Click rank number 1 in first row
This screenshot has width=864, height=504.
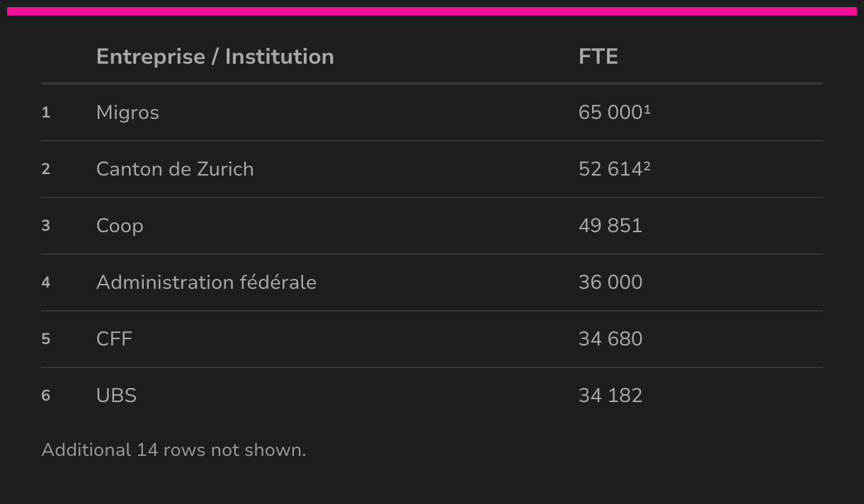[x=46, y=113]
